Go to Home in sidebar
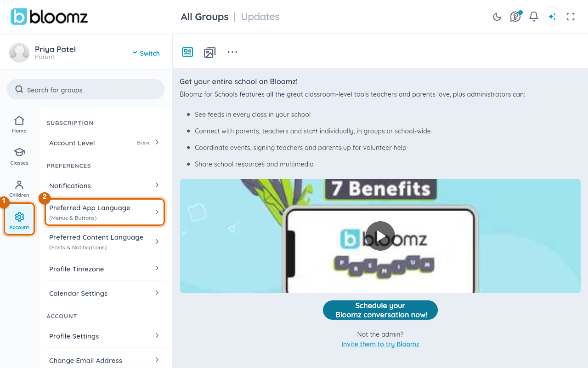Image resolution: width=588 pixels, height=368 pixels. click(x=19, y=124)
